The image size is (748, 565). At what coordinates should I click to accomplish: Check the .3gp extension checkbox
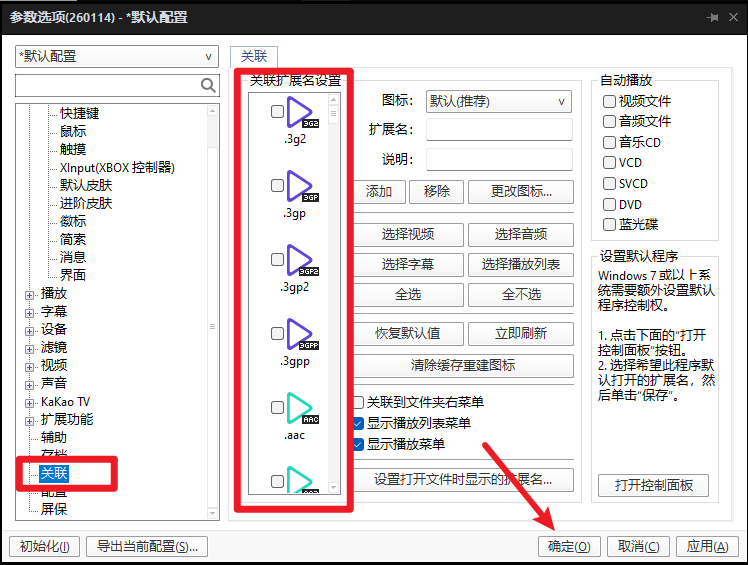(x=277, y=185)
